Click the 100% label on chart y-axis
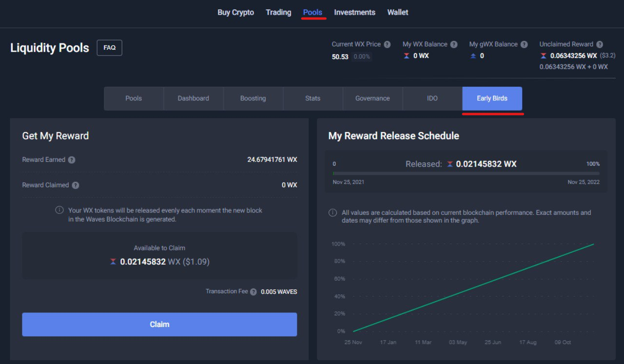The image size is (624, 364). tap(338, 244)
